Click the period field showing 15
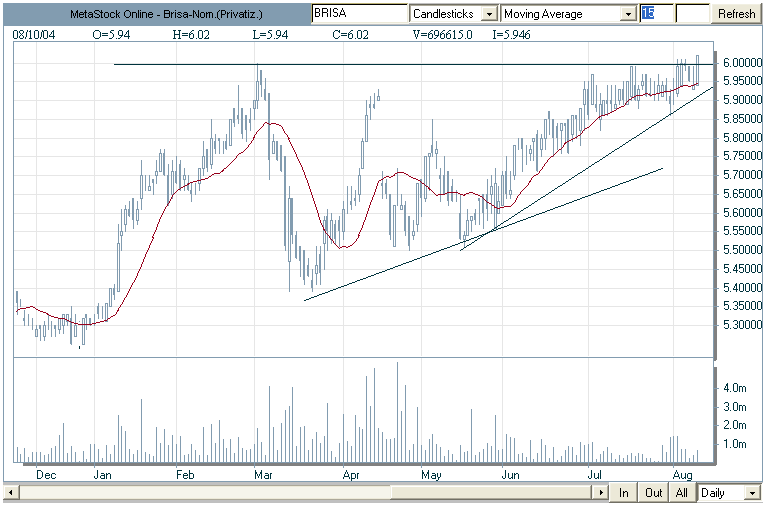This screenshot has width=766, height=508. (x=657, y=13)
